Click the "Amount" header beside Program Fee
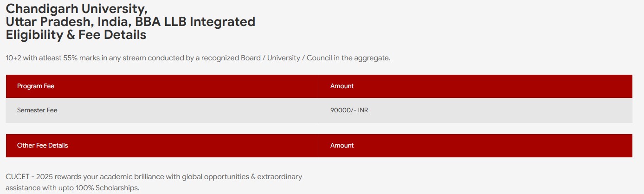The width and height of the screenshot is (644, 194). pyautogui.click(x=342, y=86)
